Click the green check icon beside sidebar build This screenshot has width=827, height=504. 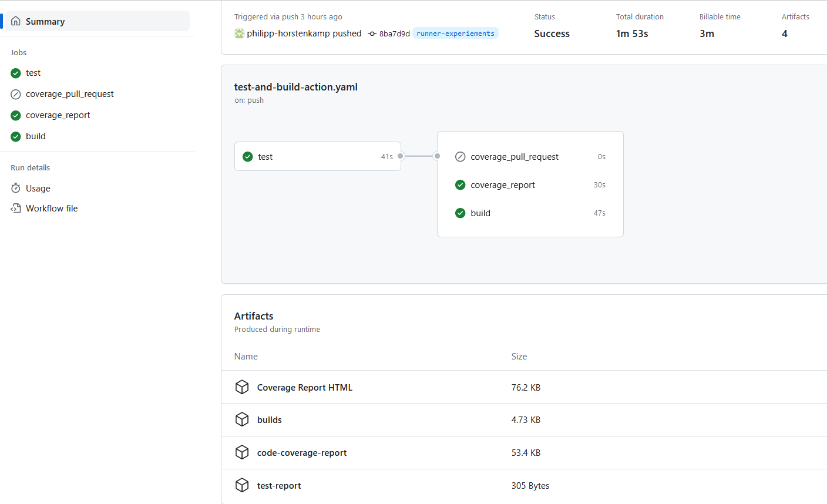(16, 136)
